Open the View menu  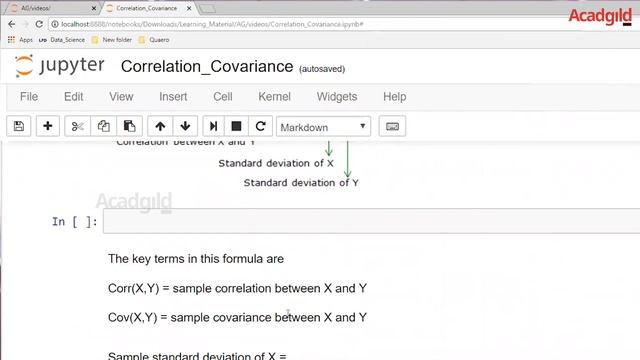(121, 97)
